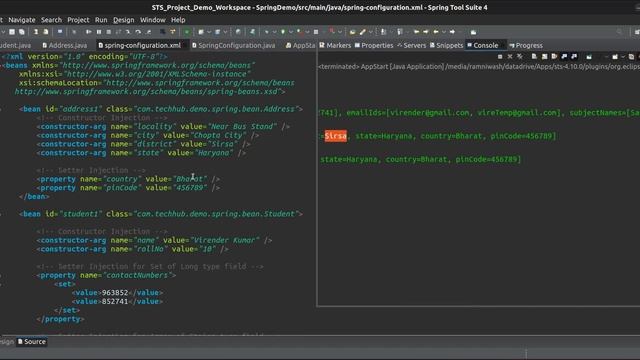Open the Run menu
Screen dimensions: 640x360
pos(101,20)
